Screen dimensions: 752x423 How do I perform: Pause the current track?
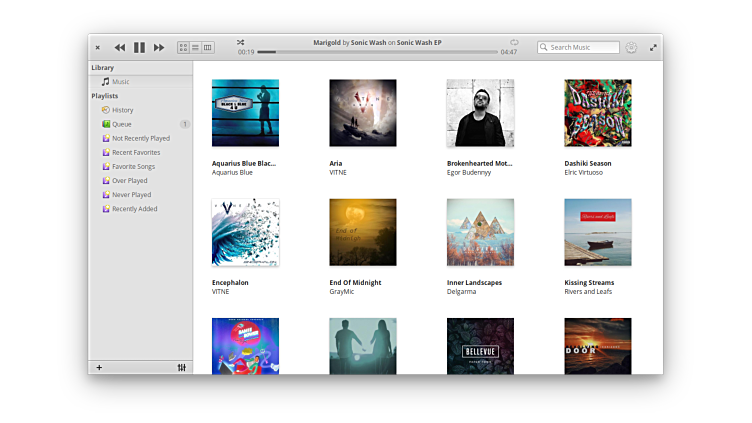click(139, 47)
